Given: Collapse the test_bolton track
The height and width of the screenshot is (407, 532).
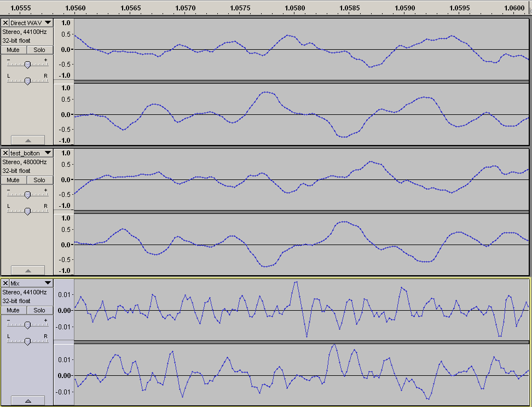Looking at the screenshot, I should point(28,270).
